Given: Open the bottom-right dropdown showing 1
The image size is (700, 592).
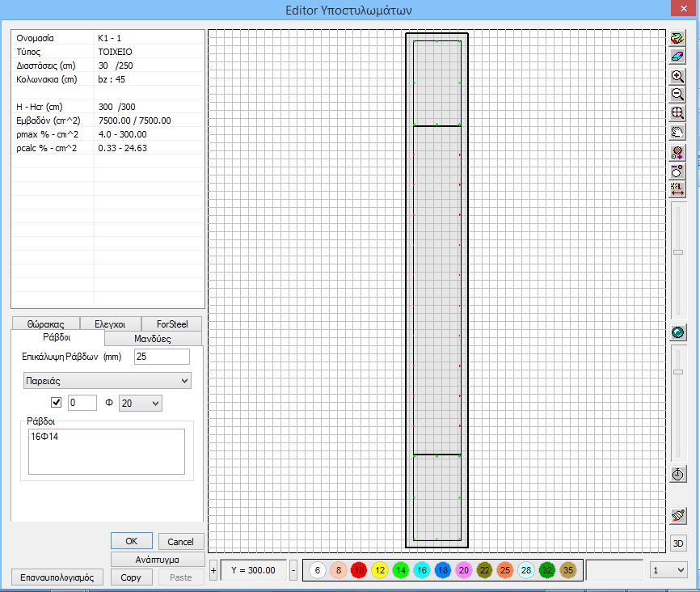Looking at the screenshot, I should [668, 570].
